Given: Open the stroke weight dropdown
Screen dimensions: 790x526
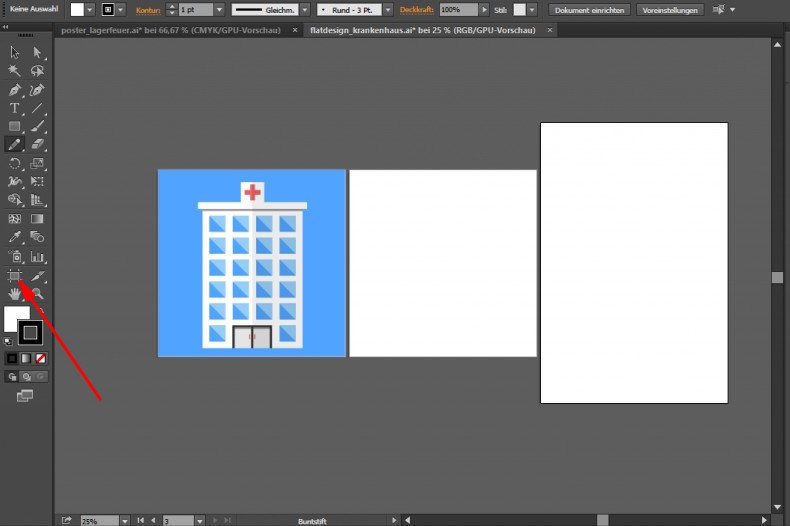Looking at the screenshot, I should (x=218, y=9).
